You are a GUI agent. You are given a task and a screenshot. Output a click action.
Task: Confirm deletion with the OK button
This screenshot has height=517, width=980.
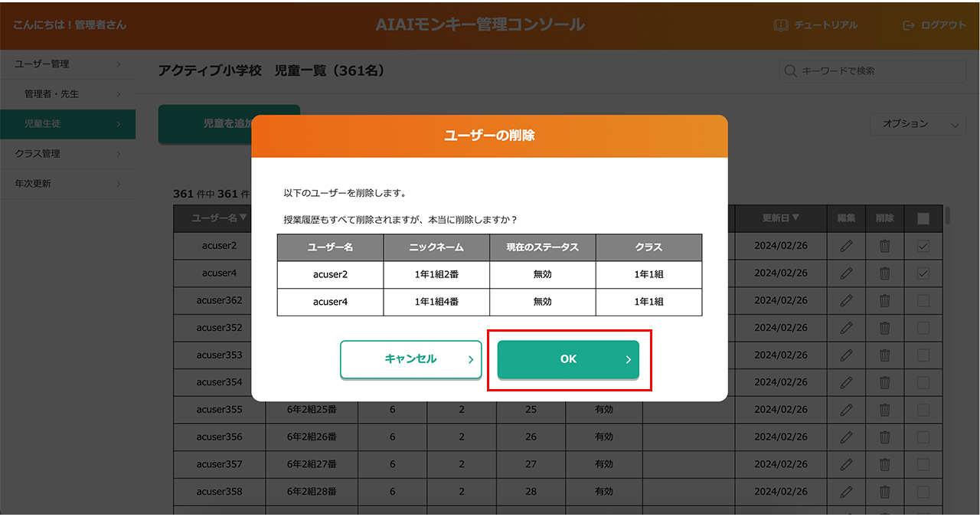point(567,359)
